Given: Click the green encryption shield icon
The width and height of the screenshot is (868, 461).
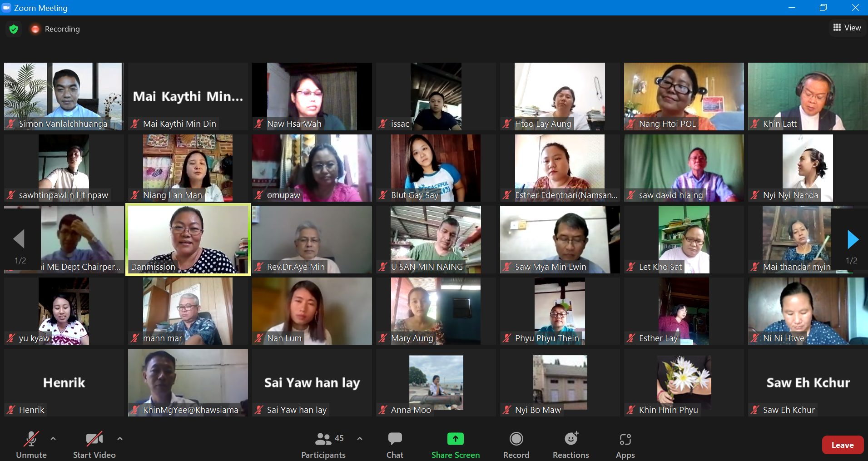Looking at the screenshot, I should pos(14,29).
